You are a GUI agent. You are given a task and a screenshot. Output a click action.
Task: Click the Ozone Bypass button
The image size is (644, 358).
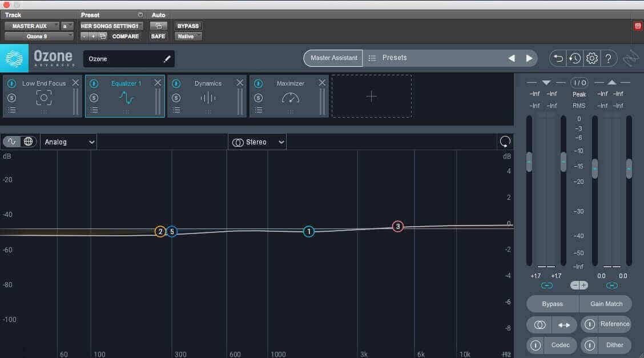click(x=553, y=304)
